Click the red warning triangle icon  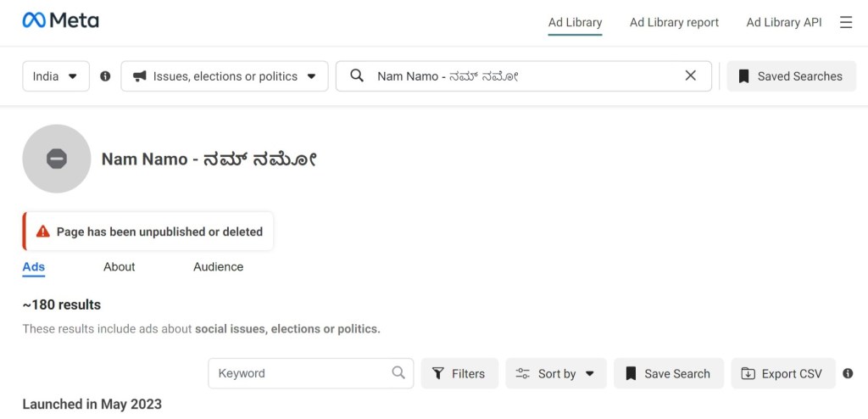tap(43, 232)
